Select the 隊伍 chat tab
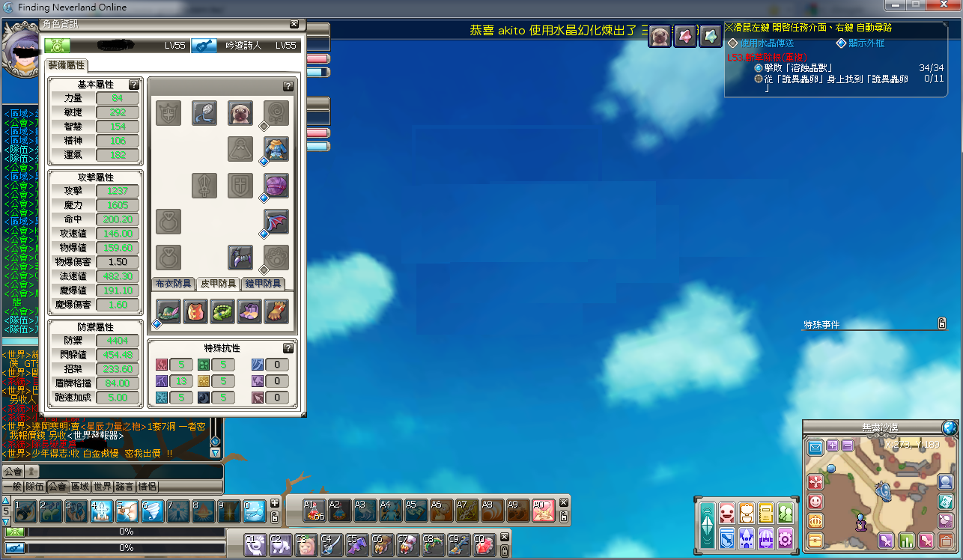 pos(34,487)
